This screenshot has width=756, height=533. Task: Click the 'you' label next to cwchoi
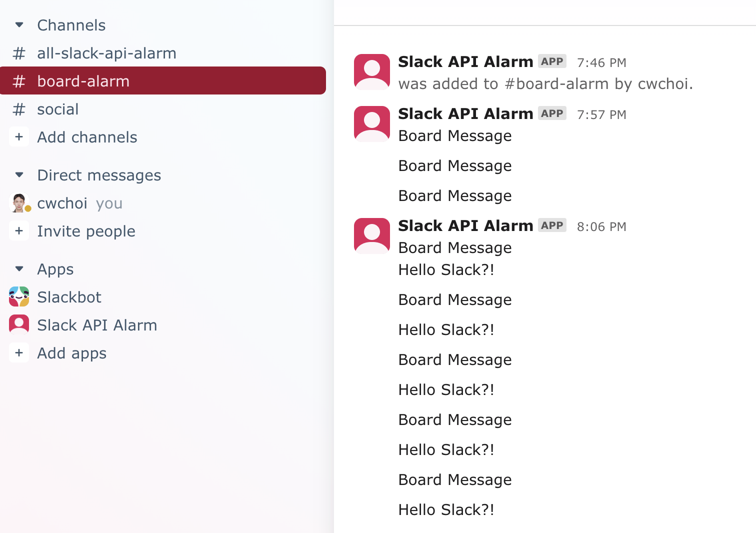tap(109, 204)
